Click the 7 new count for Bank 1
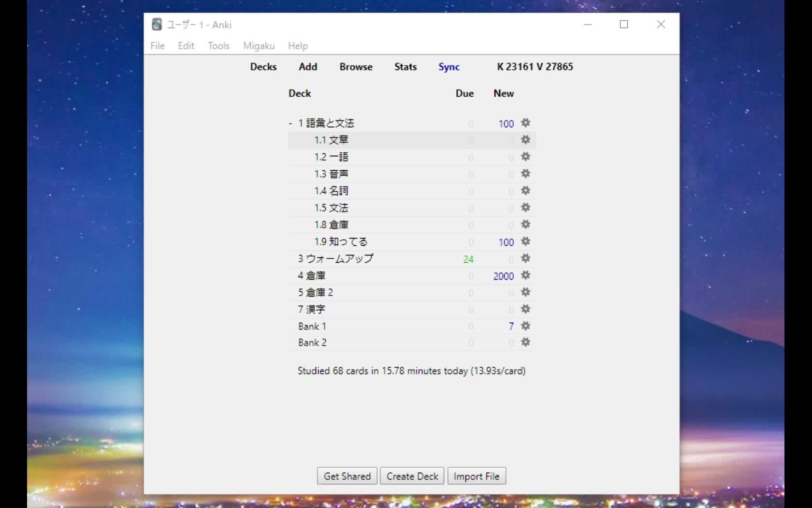Screen dimensions: 812x508 tap(511, 327)
